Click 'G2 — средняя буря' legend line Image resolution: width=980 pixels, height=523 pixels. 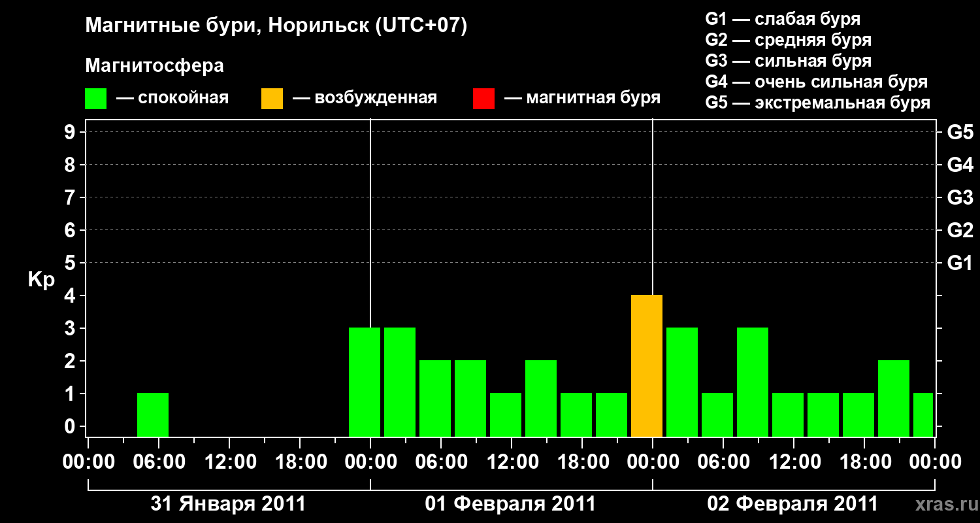[x=789, y=40]
